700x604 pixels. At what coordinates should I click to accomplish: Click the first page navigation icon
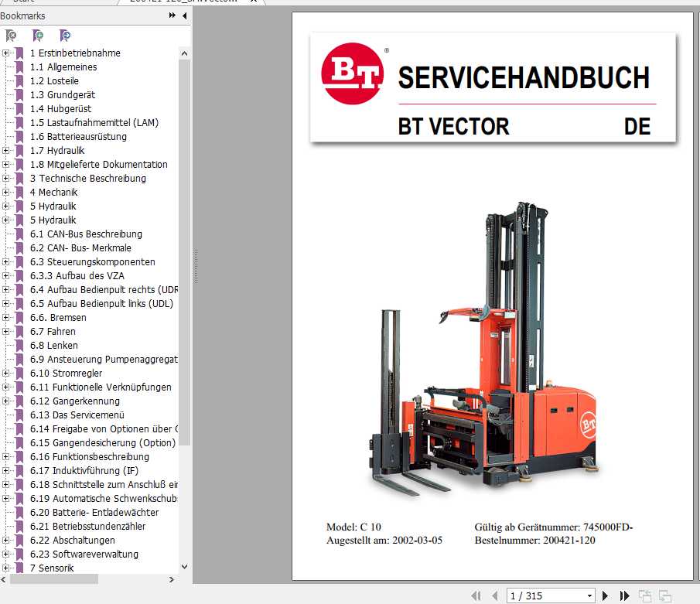[476, 594]
